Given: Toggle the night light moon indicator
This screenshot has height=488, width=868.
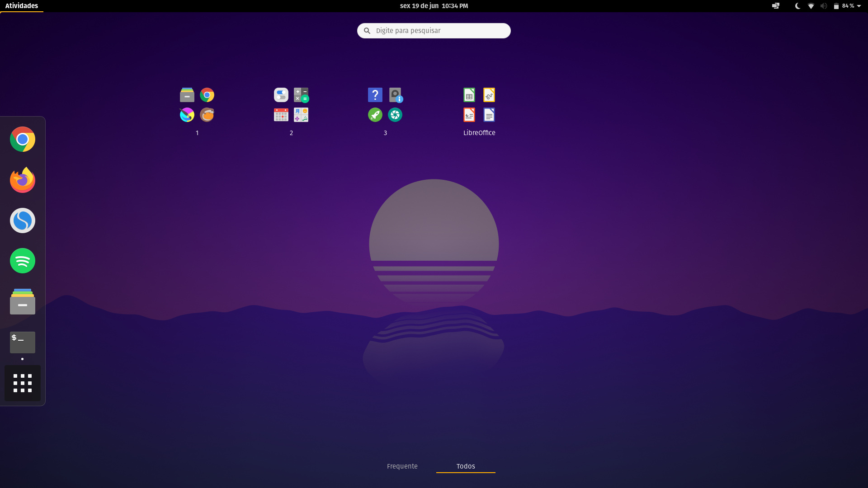Looking at the screenshot, I should click(x=798, y=6).
